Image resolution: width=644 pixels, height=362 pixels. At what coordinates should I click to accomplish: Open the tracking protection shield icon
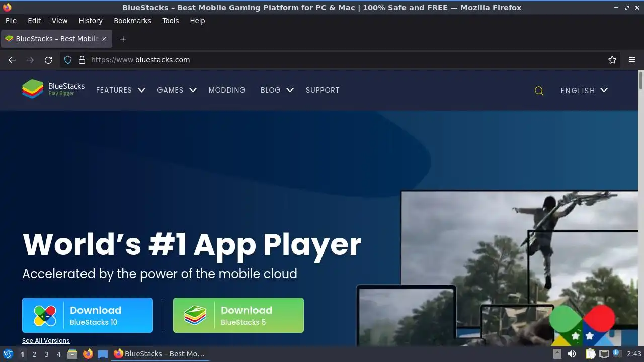click(68, 60)
